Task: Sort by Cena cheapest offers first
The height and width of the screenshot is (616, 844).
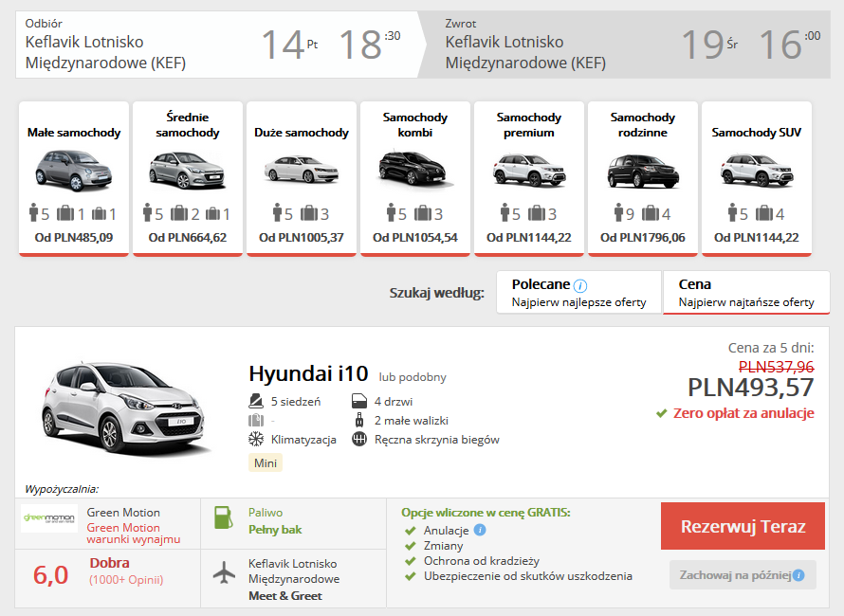Action: coord(746,292)
